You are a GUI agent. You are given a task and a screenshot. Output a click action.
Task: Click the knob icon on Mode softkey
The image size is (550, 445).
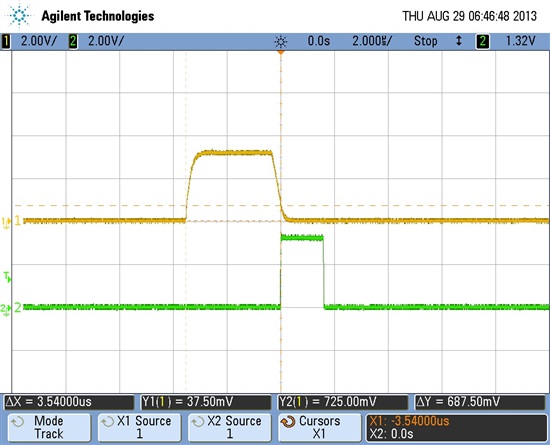[x=17, y=422]
